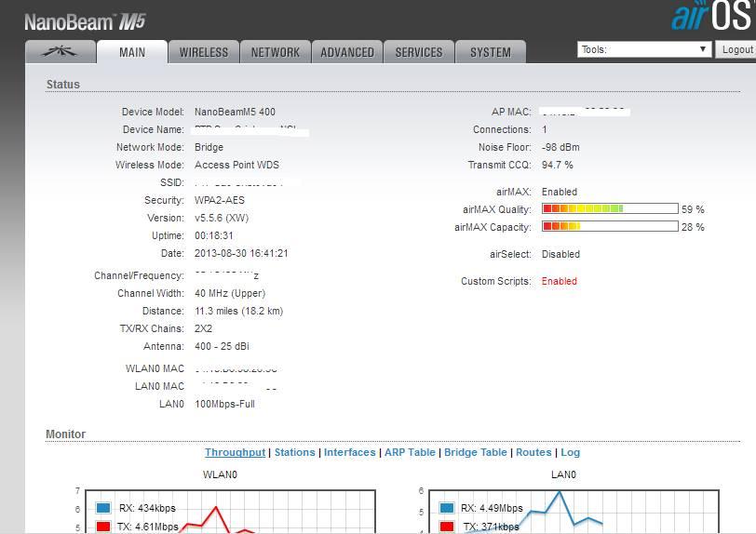Click the LAN0 throughput graph
This screenshot has height=534, width=756.
coord(574,512)
